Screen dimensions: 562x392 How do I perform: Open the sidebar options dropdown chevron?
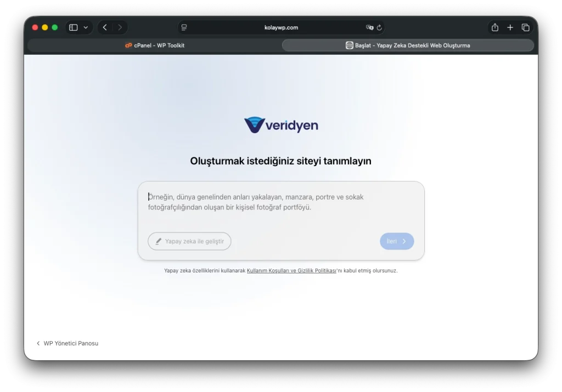[x=86, y=27]
